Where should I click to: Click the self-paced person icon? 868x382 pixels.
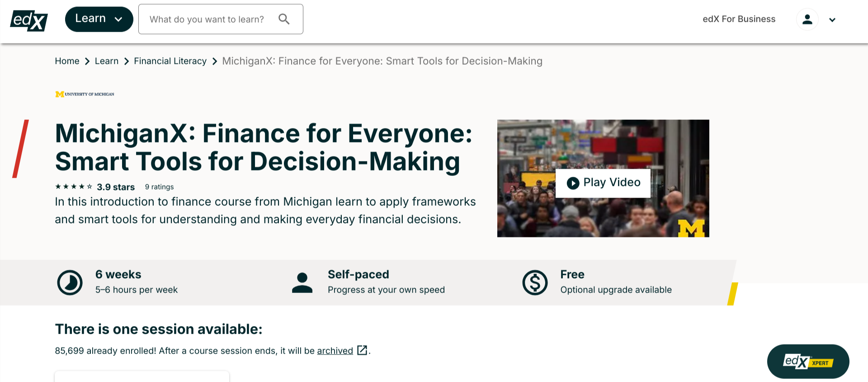302,283
